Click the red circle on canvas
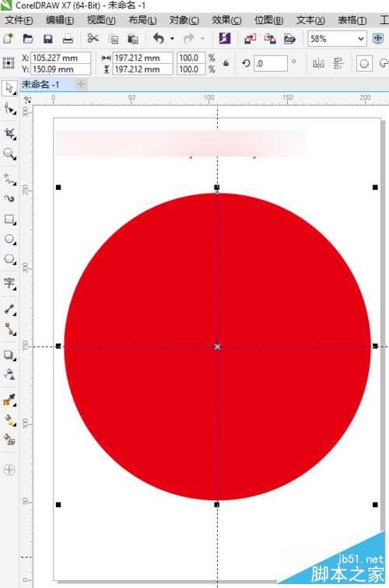Viewport: 389px width, 588px height. click(217, 347)
